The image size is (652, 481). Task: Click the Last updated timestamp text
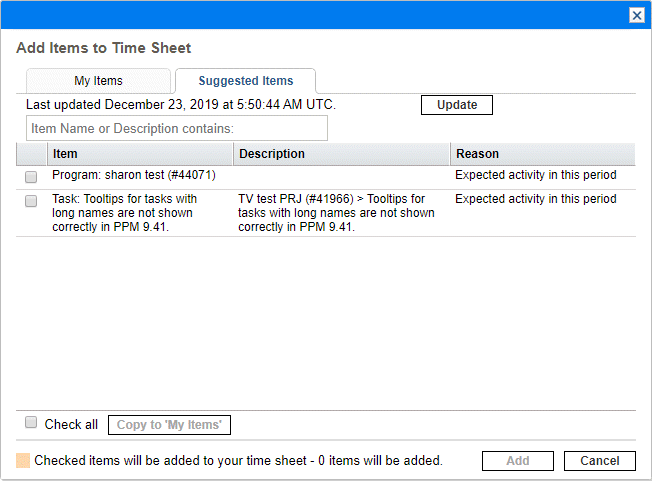181,104
